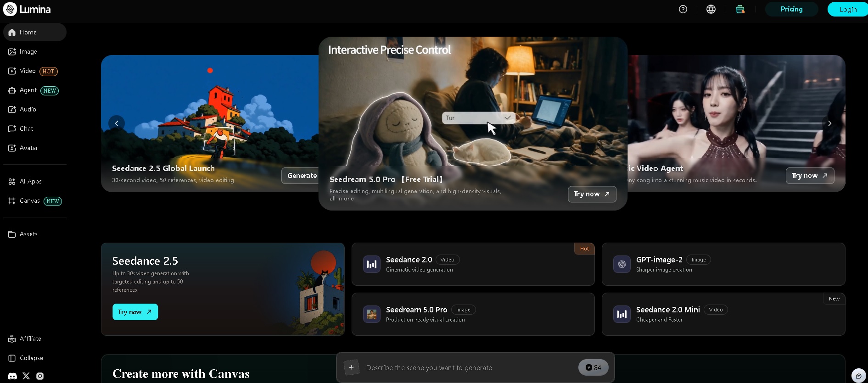Viewport: 868px width, 383px height.
Task: Click 'Sharper image creation' description text
Action: pos(664,270)
